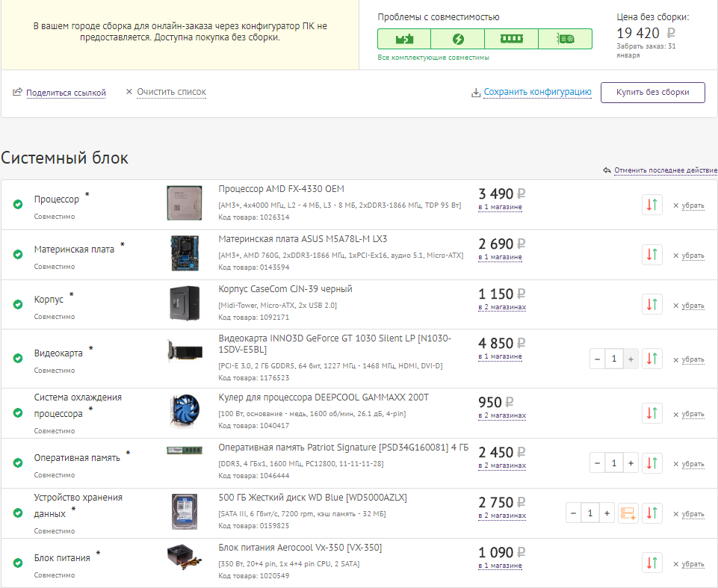Swap the ASUS motherboard via arrows icon

click(x=652, y=255)
